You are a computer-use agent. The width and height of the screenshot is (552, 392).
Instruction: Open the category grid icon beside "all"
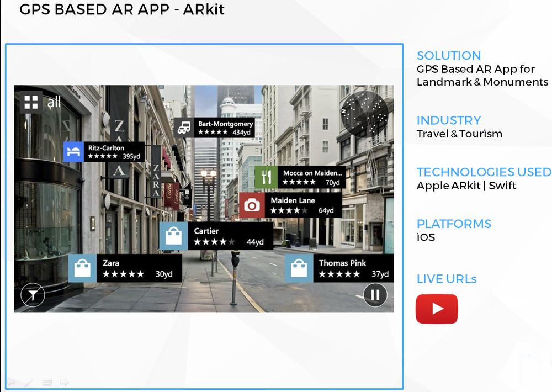(x=31, y=102)
